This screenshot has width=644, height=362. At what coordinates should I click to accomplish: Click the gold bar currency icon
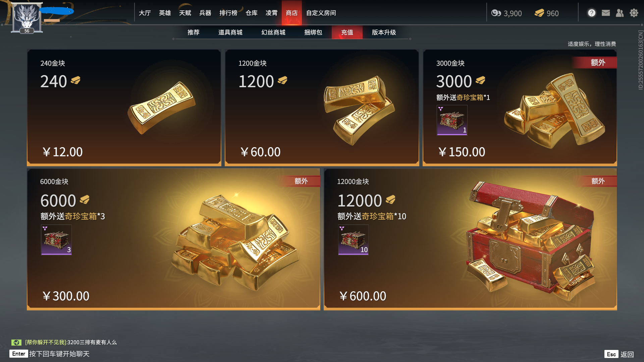539,13
